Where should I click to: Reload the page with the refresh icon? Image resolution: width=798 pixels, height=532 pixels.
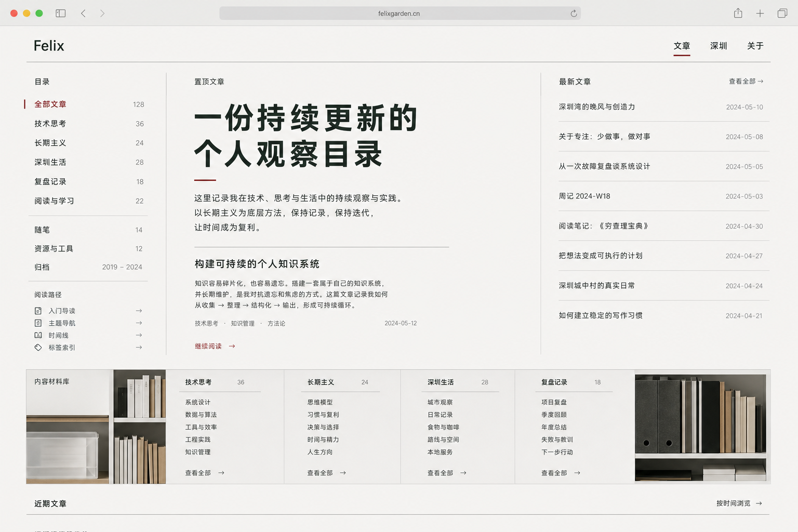574,14
